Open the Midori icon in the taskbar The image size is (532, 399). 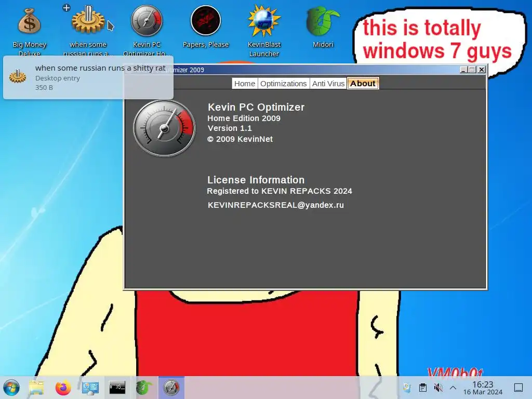pos(144,388)
